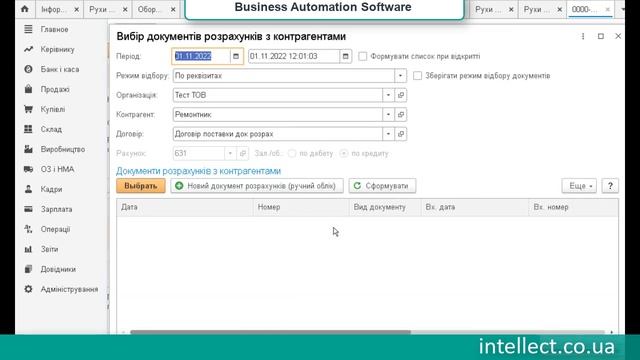Open the Еще dropdown menu
The width and height of the screenshot is (640, 360).
[579, 186]
